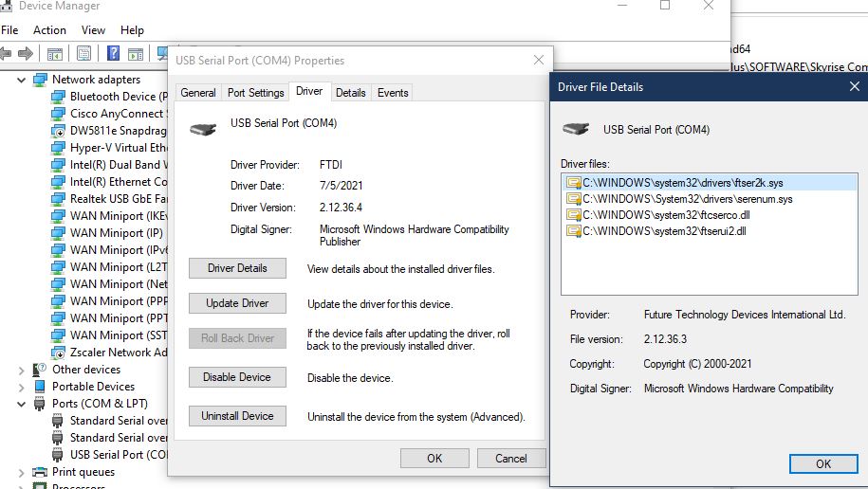Viewport: 868px width, 489px height.
Task: Click the Update Driver button
Action: point(237,303)
